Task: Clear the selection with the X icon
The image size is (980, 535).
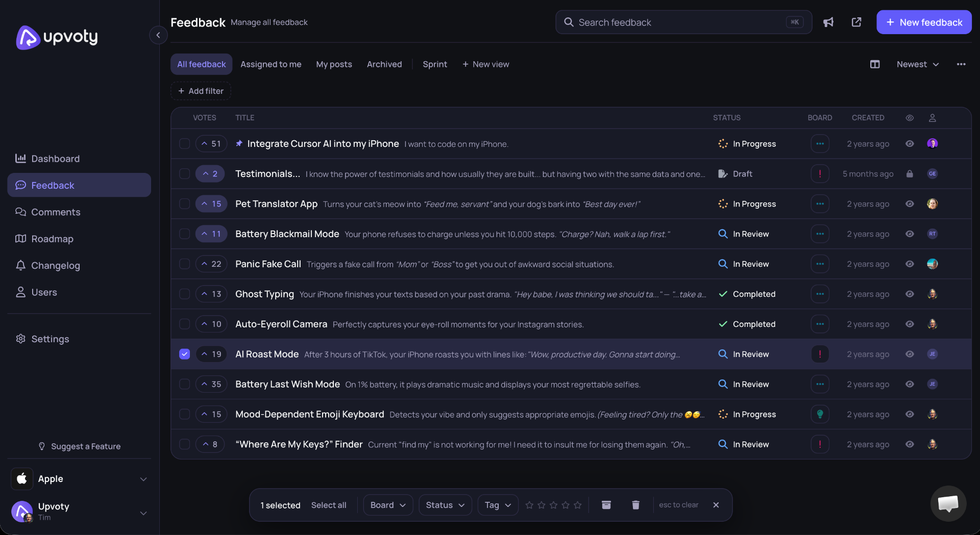Action: [x=716, y=505]
